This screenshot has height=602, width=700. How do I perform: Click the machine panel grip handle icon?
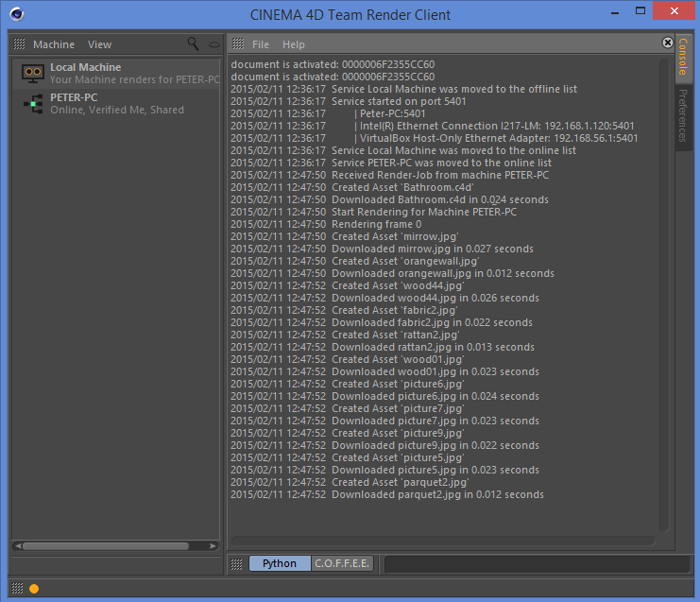tap(19, 43)
